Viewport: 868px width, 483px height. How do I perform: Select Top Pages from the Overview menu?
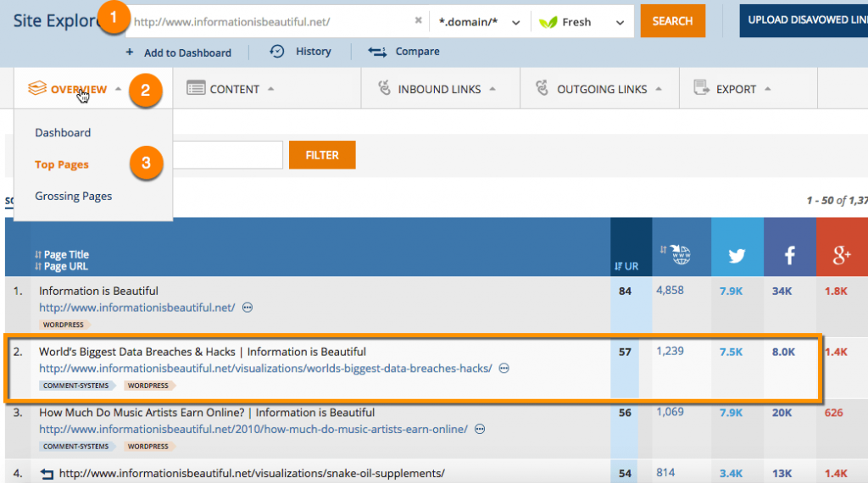[61, 164]
